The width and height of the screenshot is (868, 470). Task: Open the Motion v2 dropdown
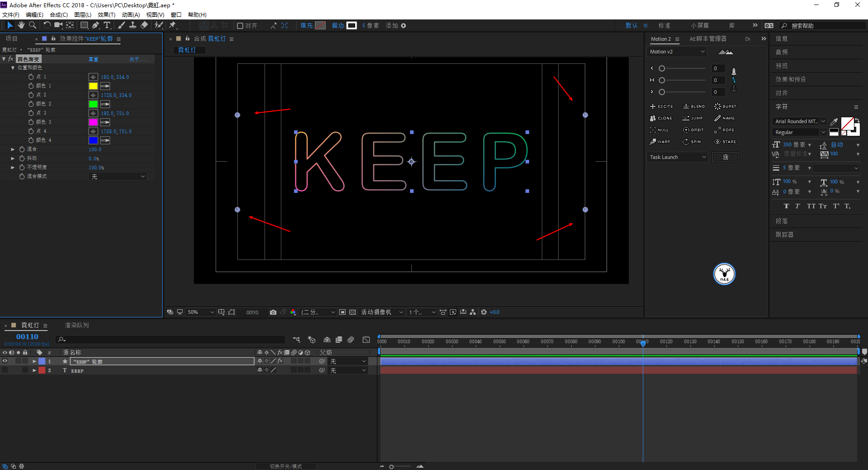click(x=677, y=52)
